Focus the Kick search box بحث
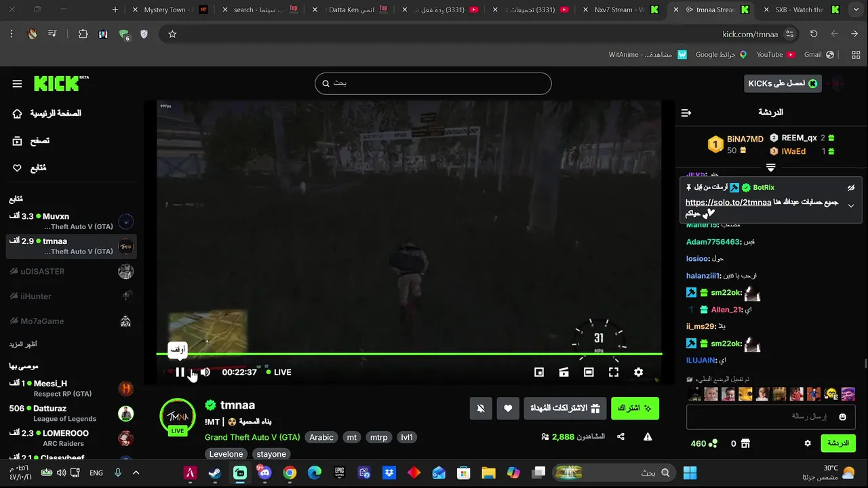868x488 pixels. click(433, 83)
